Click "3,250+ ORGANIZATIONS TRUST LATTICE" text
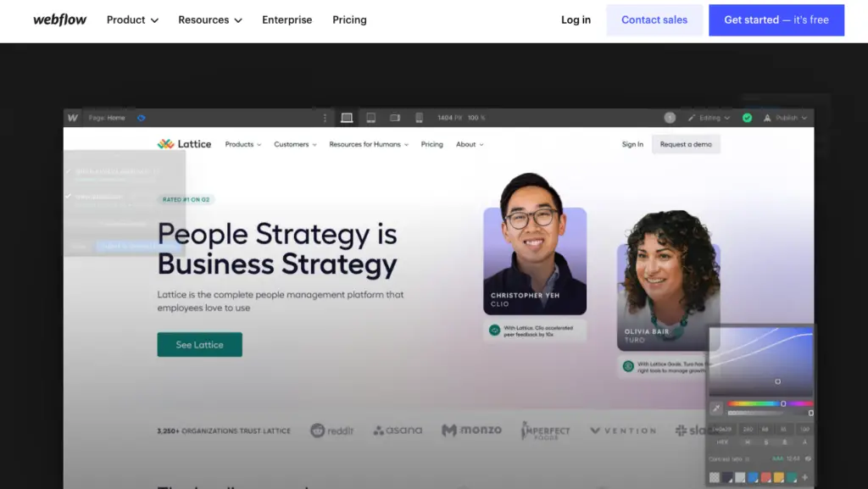Screen dimensions: 868x489 coord(224,431)
